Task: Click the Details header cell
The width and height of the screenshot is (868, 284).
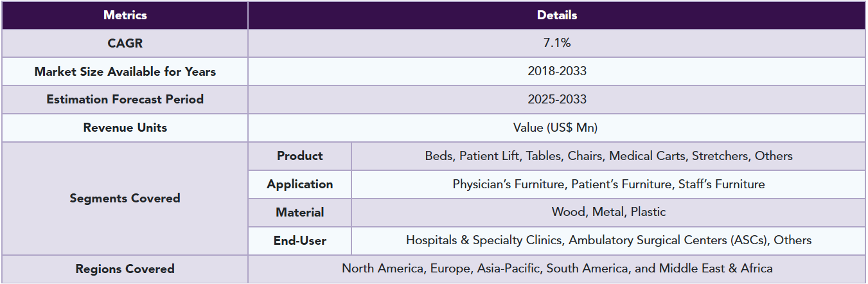Action: coord(556,15)
